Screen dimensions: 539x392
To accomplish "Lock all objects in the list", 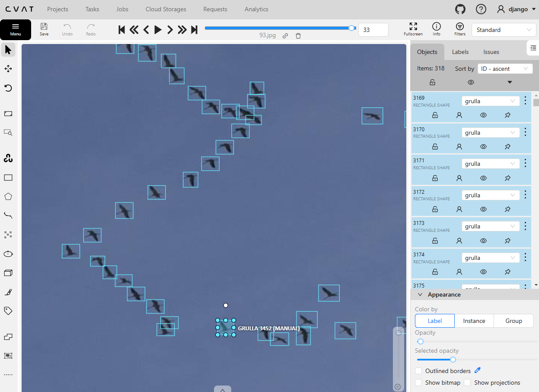I will [x=433, y=82].
